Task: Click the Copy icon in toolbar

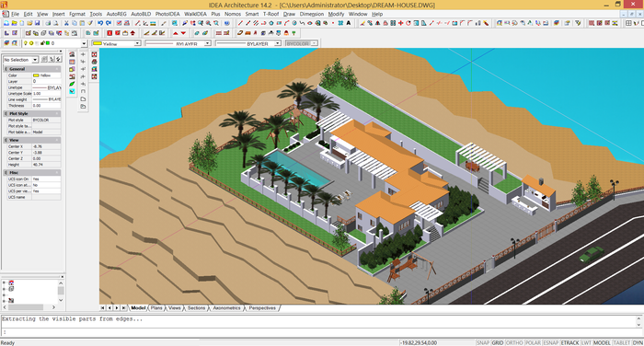Action: coord(75,23)
